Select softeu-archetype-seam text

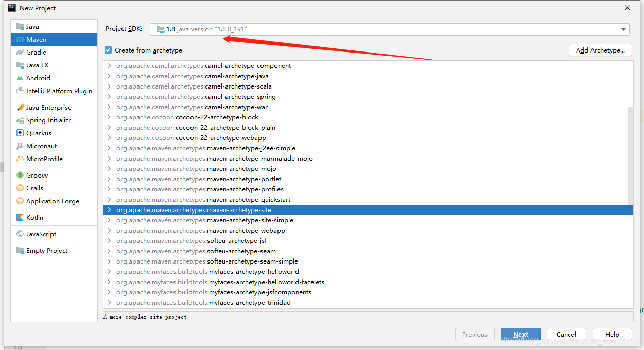[241, 251]
